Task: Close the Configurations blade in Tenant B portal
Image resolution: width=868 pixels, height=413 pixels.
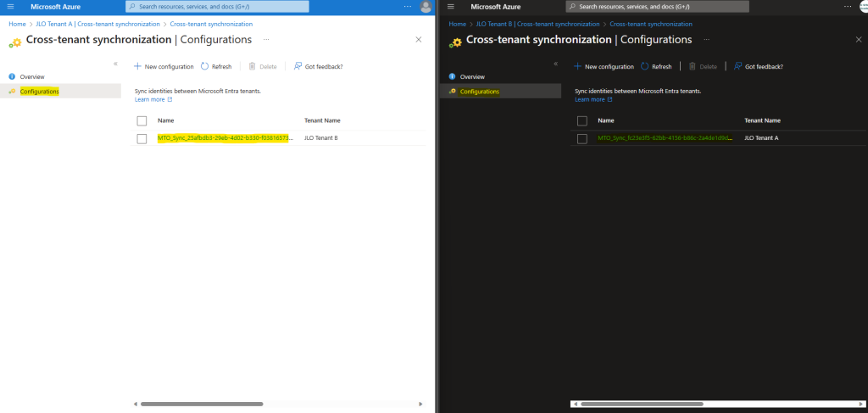Action: click(x=859, y=39)
